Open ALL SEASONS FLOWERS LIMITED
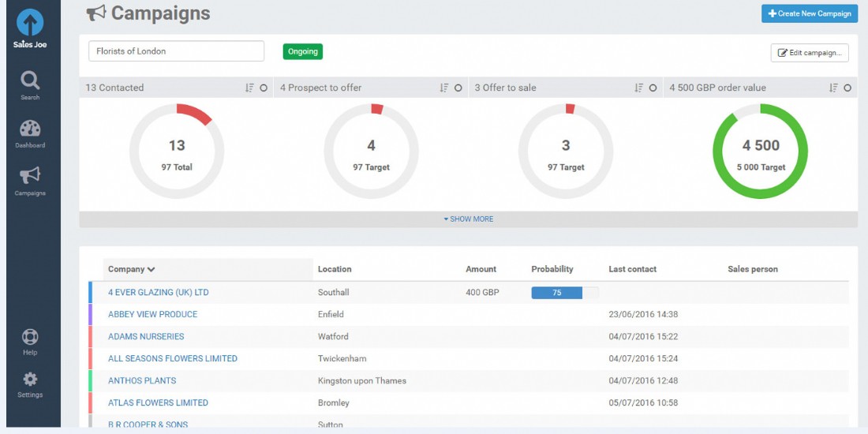Viewport: 868px width, 434px height. (173, 359)
